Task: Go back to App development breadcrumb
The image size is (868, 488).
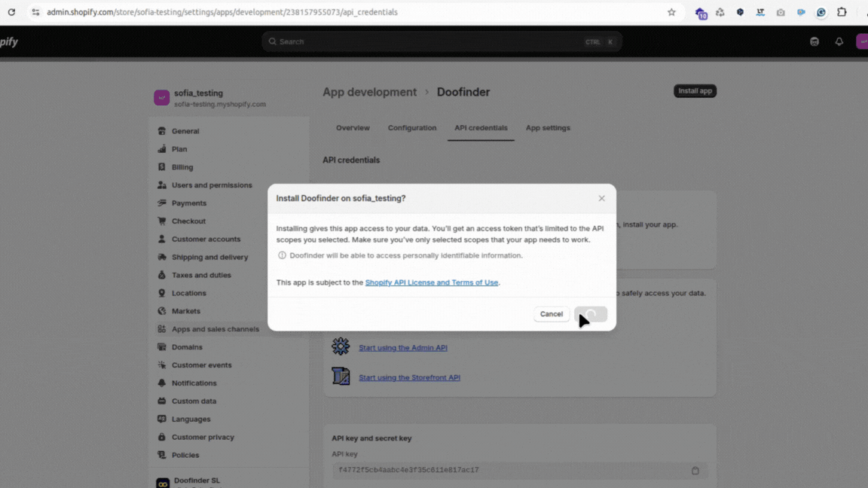Action: point(369,92)
